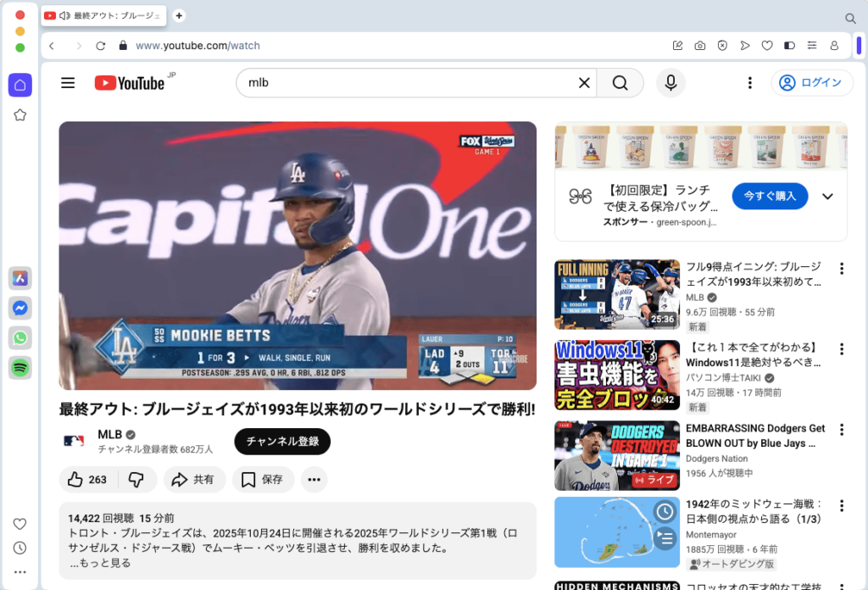Viewport: 868px width, 590px height.
Task: Start voice search with microphone
Action: tap(670, 83)
